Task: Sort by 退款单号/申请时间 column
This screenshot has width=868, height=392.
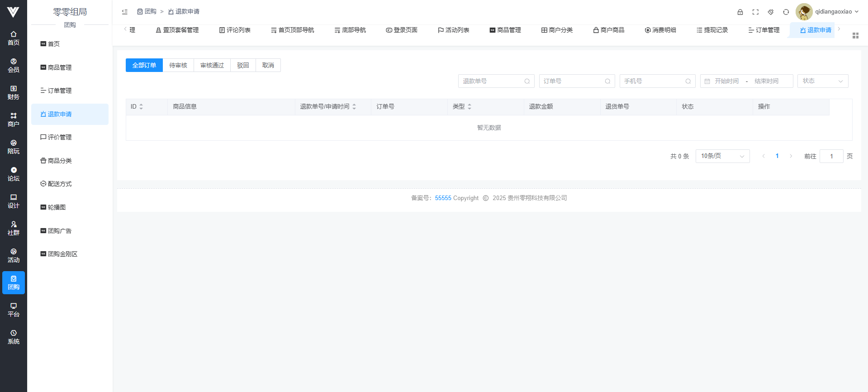Action: pyautogui.click(x=354, y=107)
